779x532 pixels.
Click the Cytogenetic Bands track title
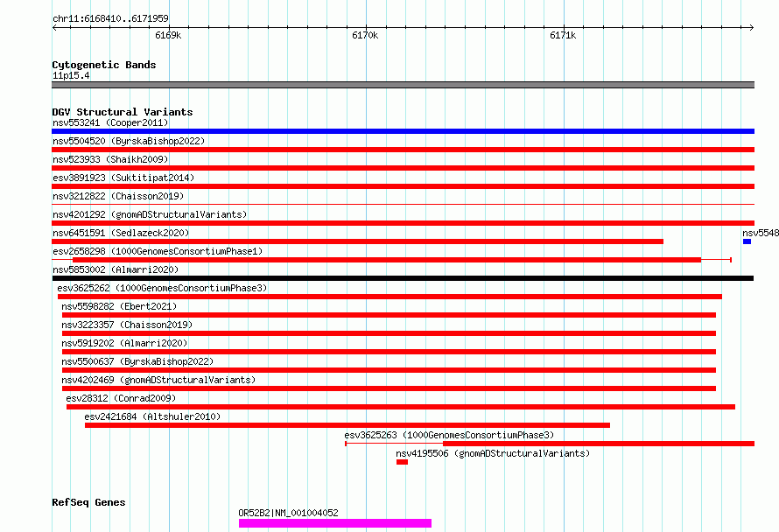(104, 65)
